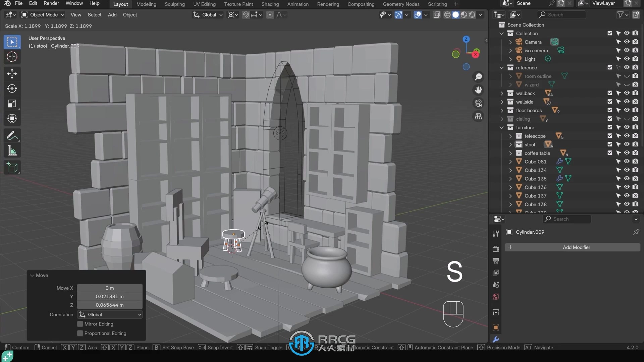Toggle Mirror Editing checkbox

tap(80, 323)
